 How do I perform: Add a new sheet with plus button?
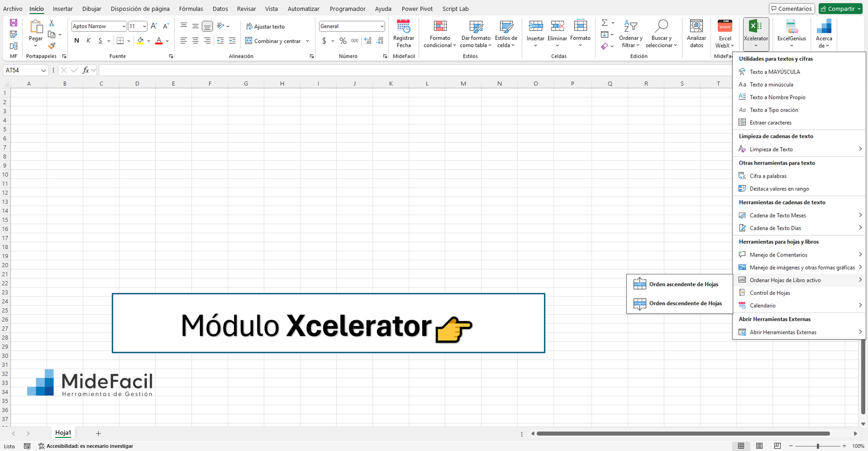coord(99,433)
